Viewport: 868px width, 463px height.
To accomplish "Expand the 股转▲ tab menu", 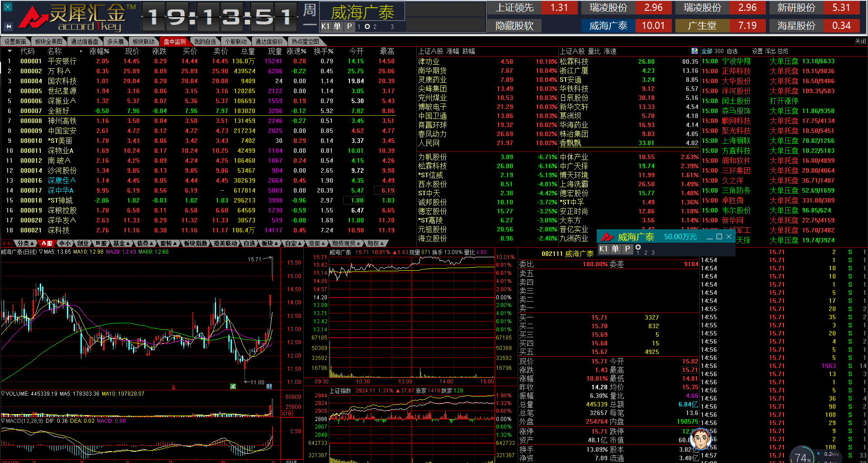I will 169,243.
